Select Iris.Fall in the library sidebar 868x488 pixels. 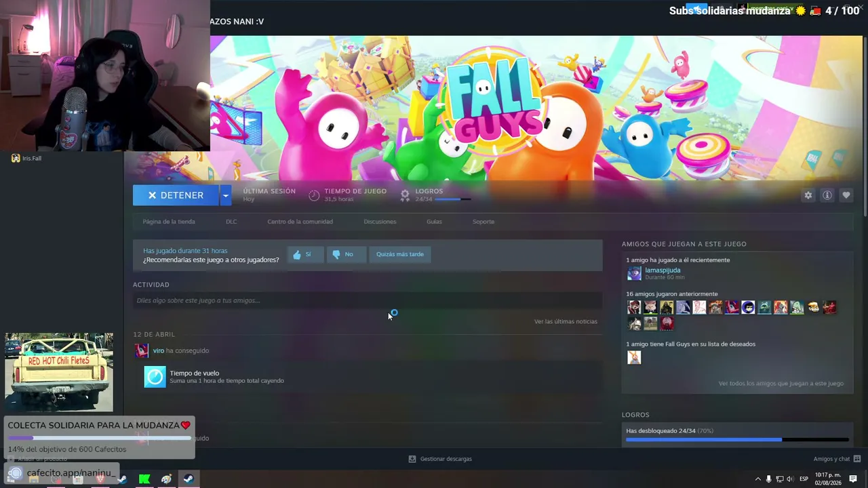(32, 159)
